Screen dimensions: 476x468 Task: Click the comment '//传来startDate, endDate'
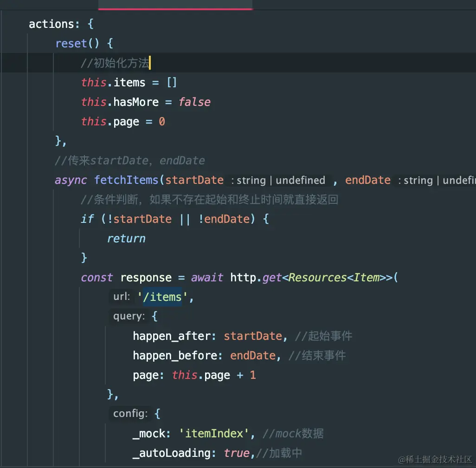(x=130, y=161)
